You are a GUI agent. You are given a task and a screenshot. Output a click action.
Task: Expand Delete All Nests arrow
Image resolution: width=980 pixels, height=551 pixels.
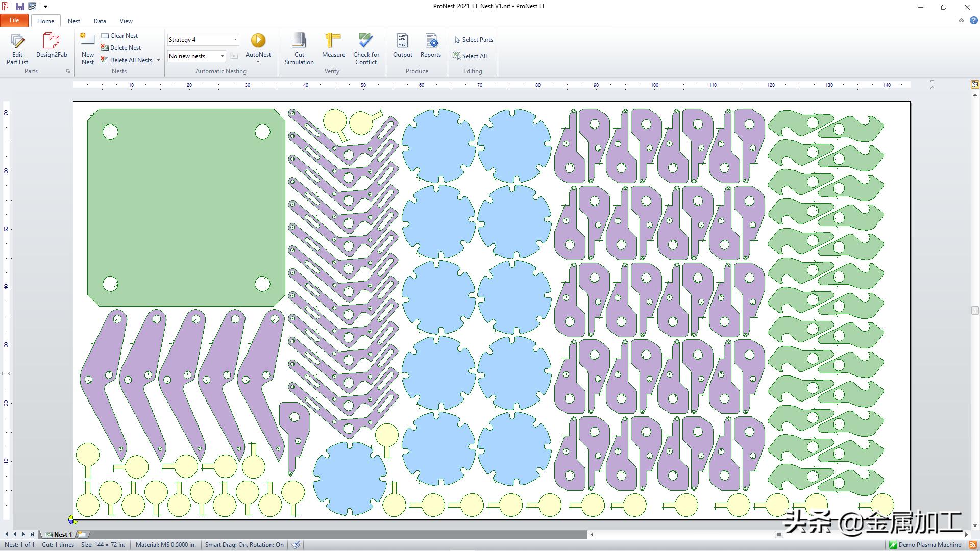tap(159, 60)
